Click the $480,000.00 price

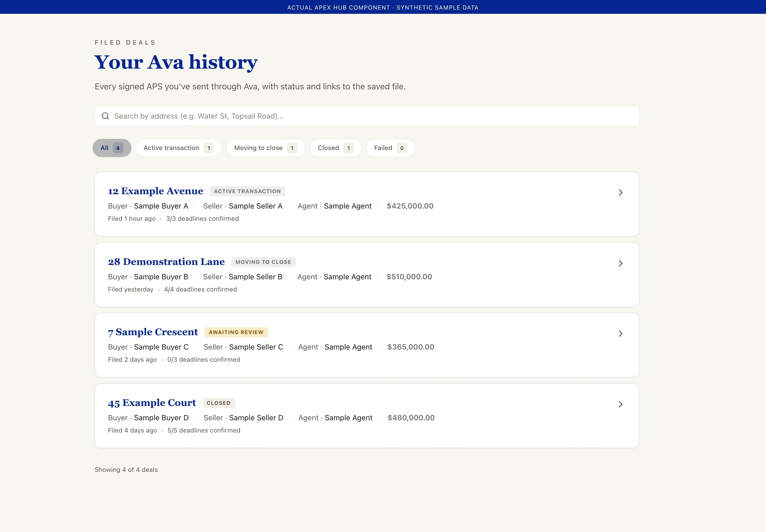pyautogui.click(x=411, y=418)
